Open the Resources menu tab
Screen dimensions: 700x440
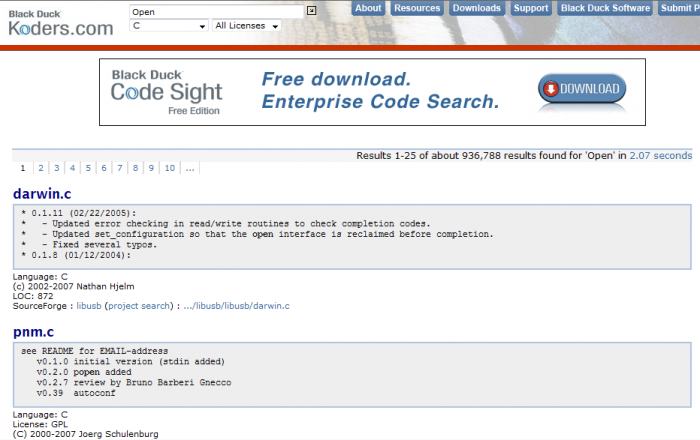(417, 8)
